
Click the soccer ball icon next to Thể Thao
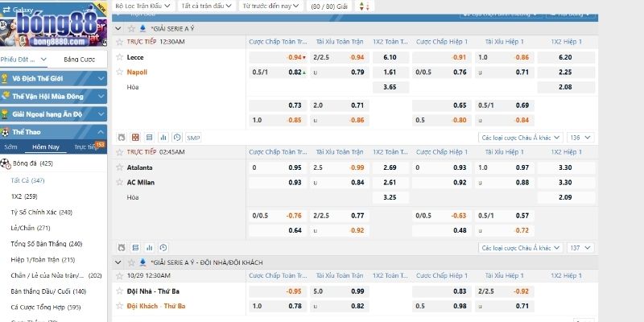pyautogui.click(x=6, y=132)
